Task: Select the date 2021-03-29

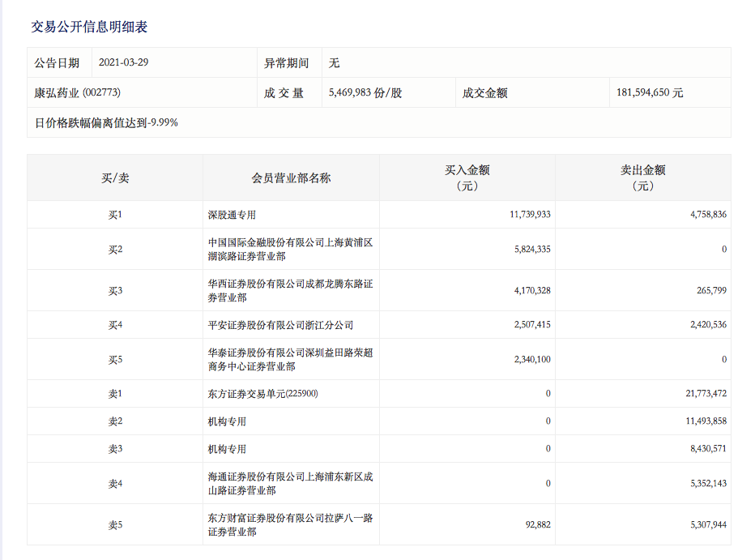Action: pyautogui.click(x=123, y=62)
